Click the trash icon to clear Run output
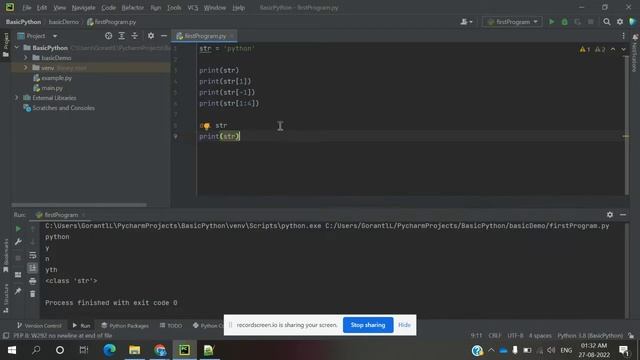 click(x=33, y=293)
